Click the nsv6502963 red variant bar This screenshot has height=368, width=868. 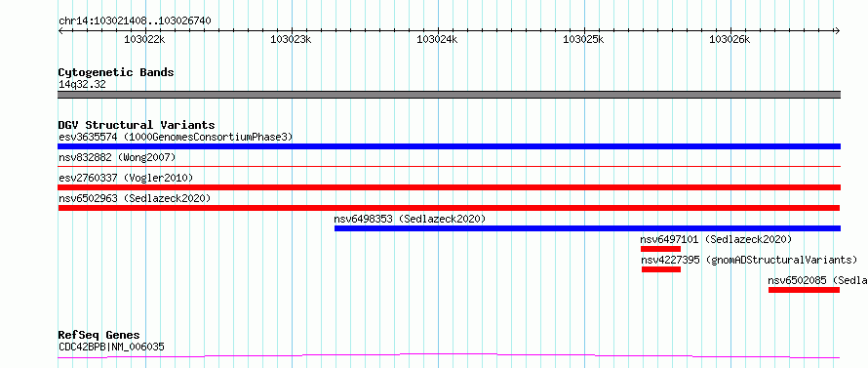click(449, 208)
